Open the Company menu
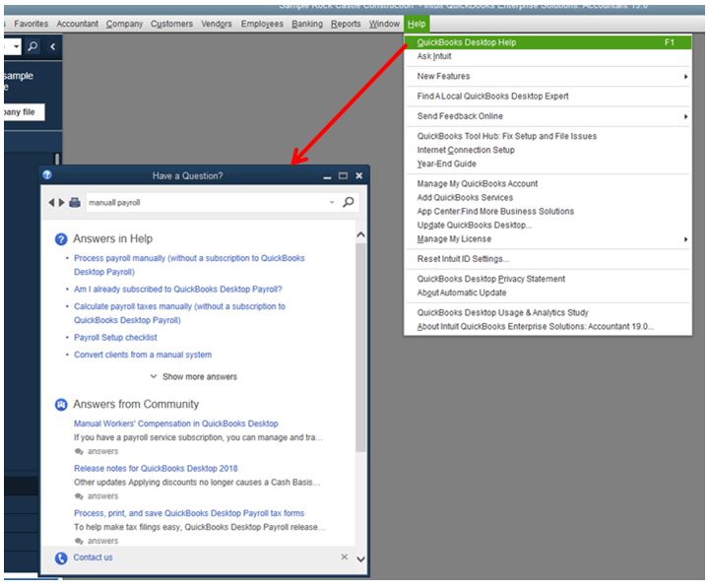The image size is (710, 588). (124, 24)
